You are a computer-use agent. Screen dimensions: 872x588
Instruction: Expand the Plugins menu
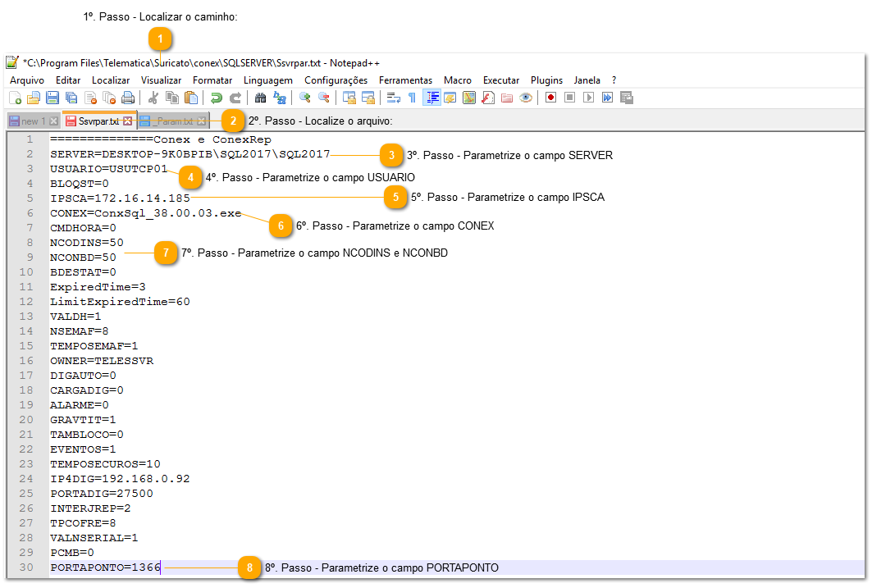click(x=546, y=80)
